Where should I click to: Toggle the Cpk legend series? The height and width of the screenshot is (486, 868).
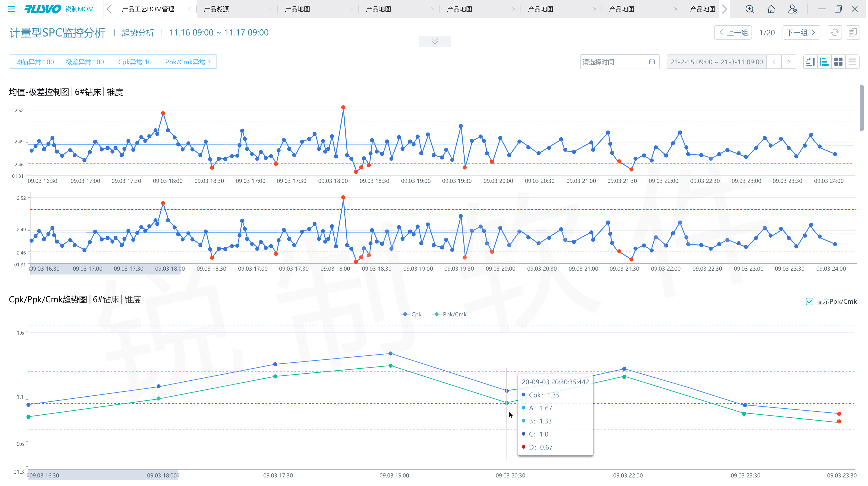(x=411, y=314)
